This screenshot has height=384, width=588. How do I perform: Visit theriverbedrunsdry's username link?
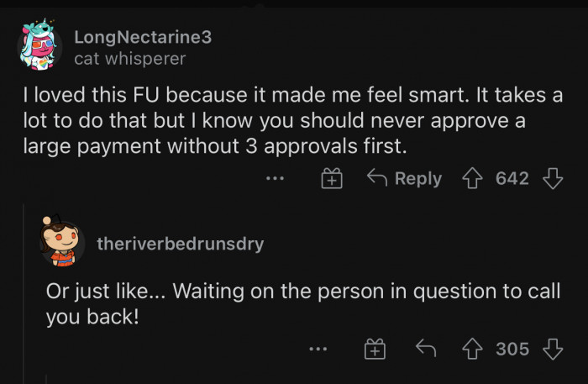[180, 244]
